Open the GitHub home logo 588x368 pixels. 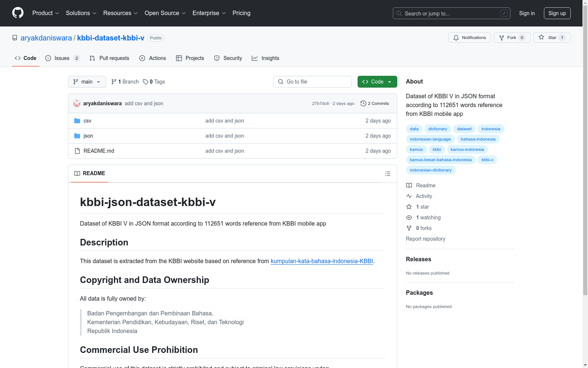18,13
